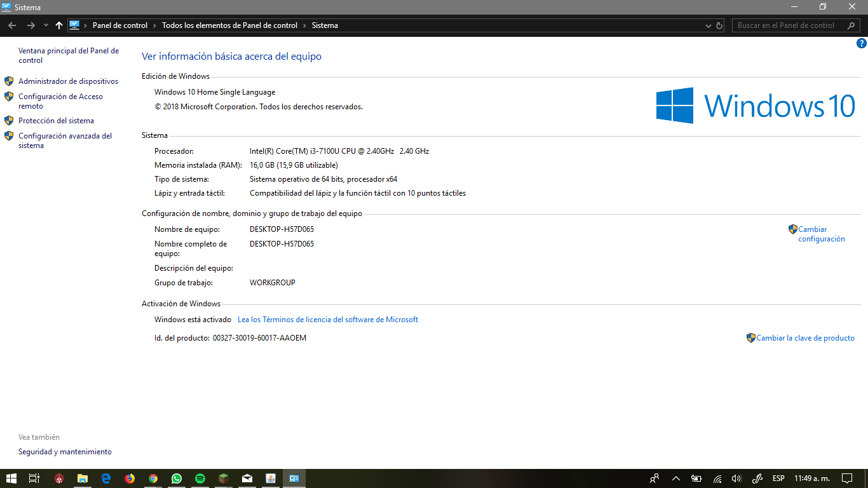
Task: Click the Sistema title bar icon
Action: pyautogui.click(x=6, y=7)
